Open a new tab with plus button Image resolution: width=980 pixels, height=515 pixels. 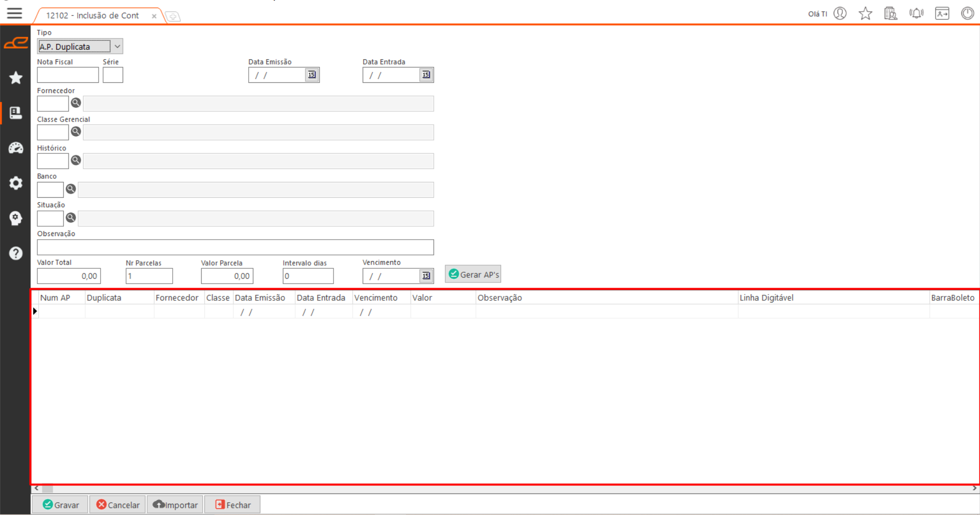[173, 17]
